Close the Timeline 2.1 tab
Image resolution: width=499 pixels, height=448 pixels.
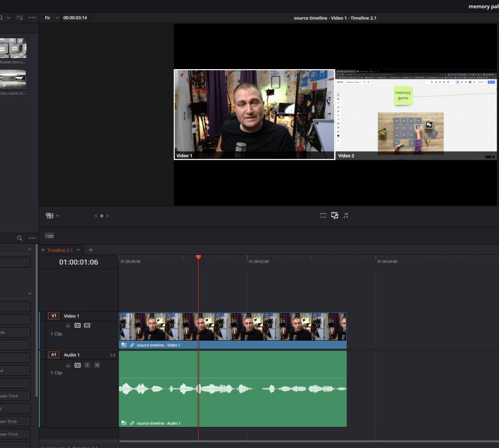tap(43, 250)
